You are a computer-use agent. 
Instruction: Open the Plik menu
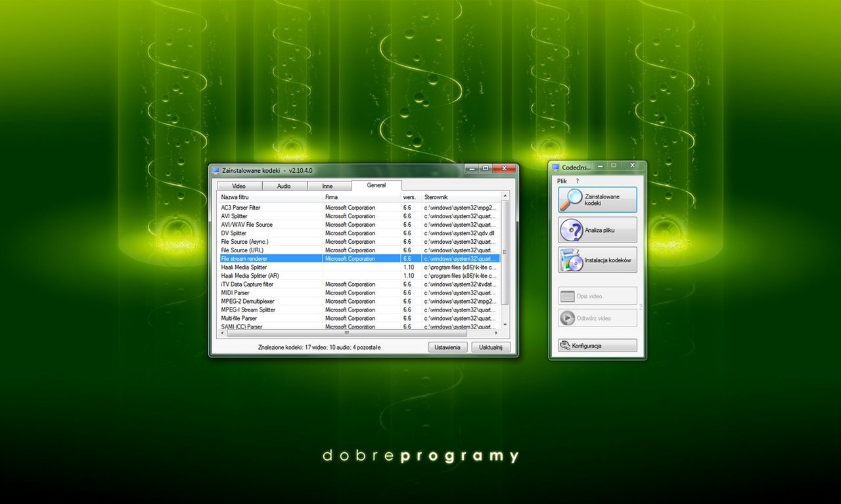[562, 181]
